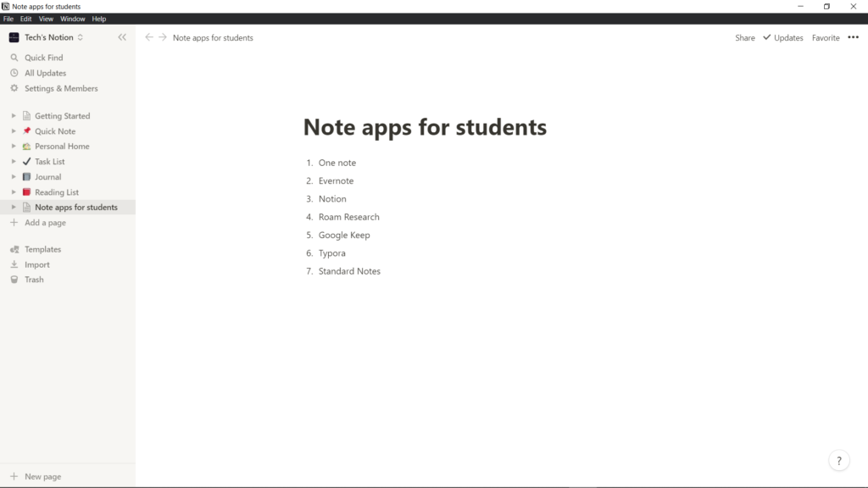Click the breadcrumb Note apps for students
This screenshot has height=488, width=868.
[x=213, y=37]
